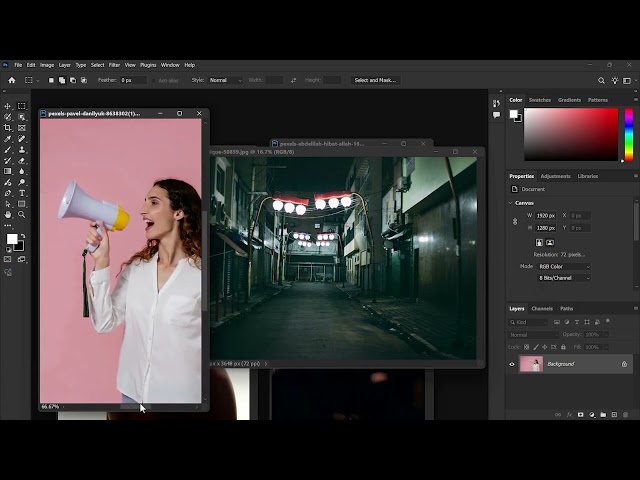Open the Mode dropdown showing RGB Color
The width and height of the screenshot is (640, 480).
point(564,267)
